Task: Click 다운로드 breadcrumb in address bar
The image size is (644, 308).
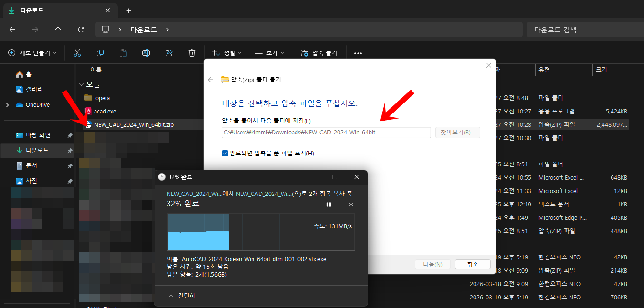Action: pyautogui.click(x=144, y=30)
